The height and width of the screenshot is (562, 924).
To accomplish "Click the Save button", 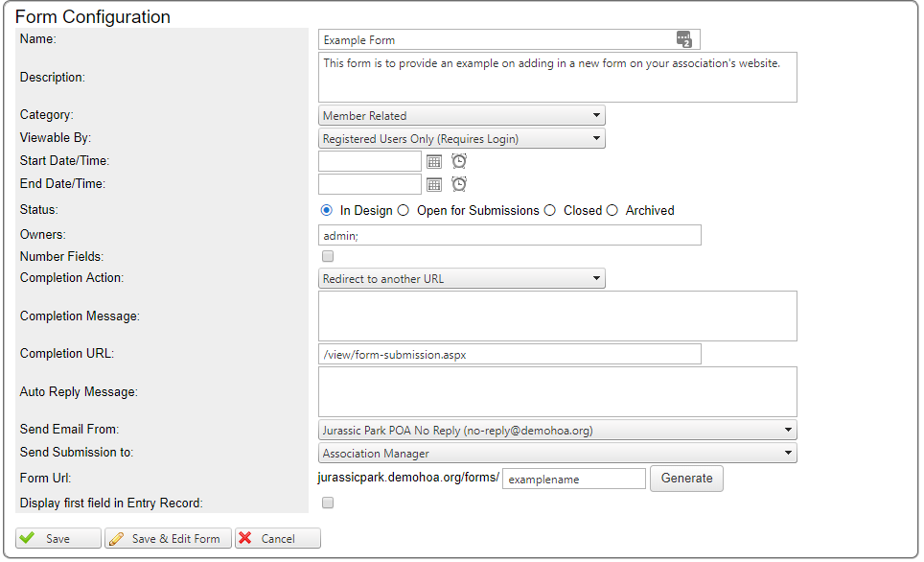I will click(58, 538).
